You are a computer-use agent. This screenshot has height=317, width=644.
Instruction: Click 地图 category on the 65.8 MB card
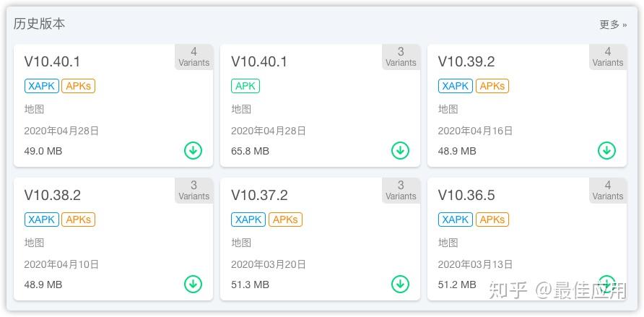tap(241, 109)
